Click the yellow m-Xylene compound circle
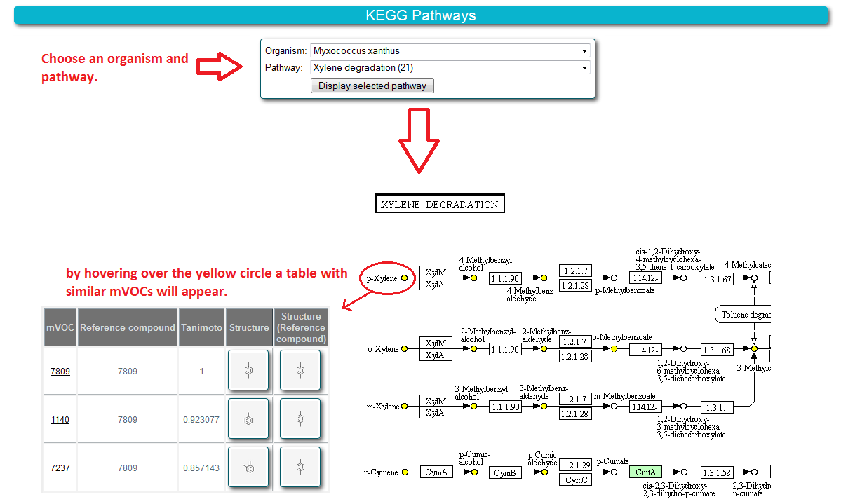 click(404, 407)
